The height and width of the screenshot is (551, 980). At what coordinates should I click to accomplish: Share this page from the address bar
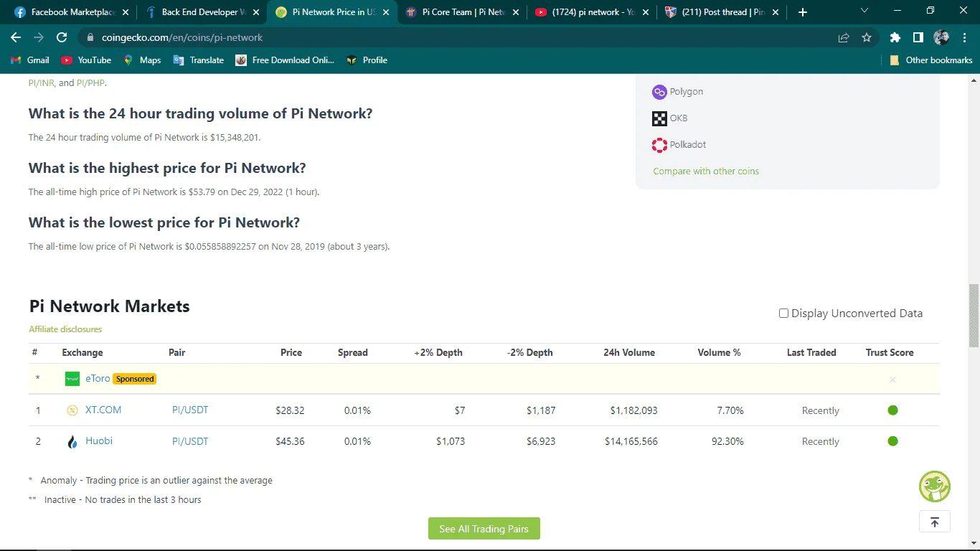point(844,37)
